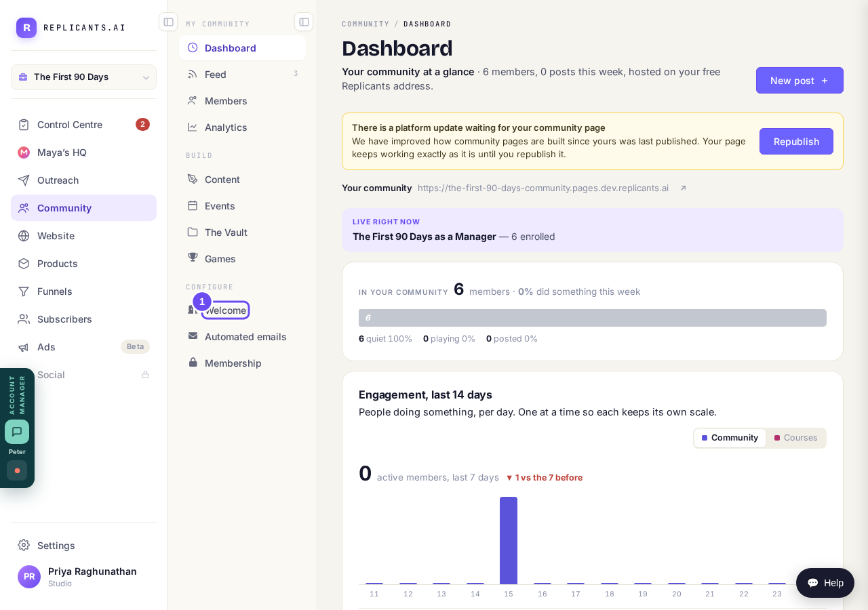Click the "Engagement, last 14 days" heading
Image resolution: width=868 pixels, height=610 pixels.
tap(425, 394)
